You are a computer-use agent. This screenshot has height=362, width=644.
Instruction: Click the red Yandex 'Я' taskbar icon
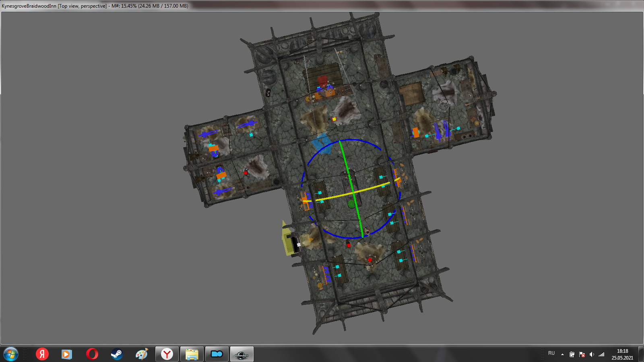(x=42, y=354)
